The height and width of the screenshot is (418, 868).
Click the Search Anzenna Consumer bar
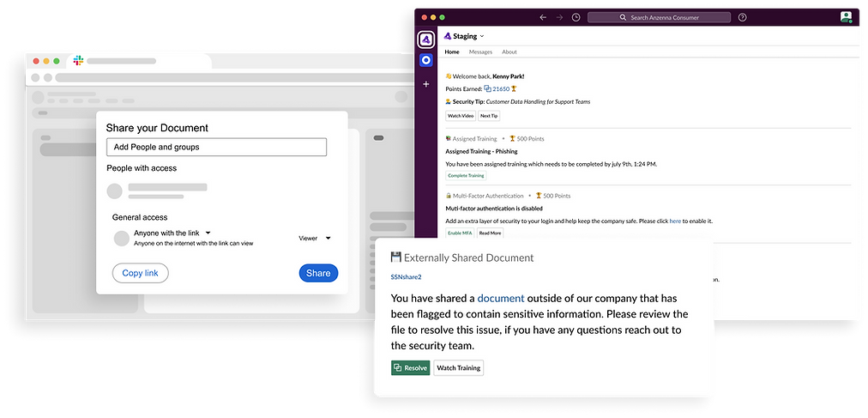pos(659,17)
